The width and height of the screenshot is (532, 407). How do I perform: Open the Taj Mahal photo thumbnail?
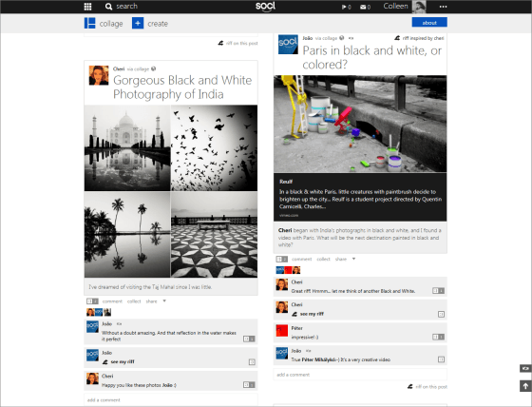tap(127, 147)
